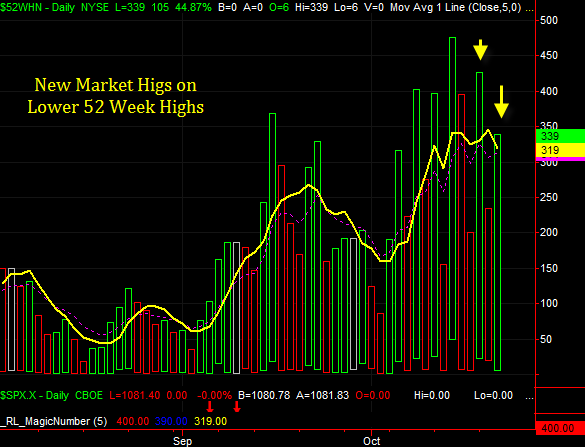585x447 pixels.
Task: Click the left red down arrow marker
Action: (210, 407)
